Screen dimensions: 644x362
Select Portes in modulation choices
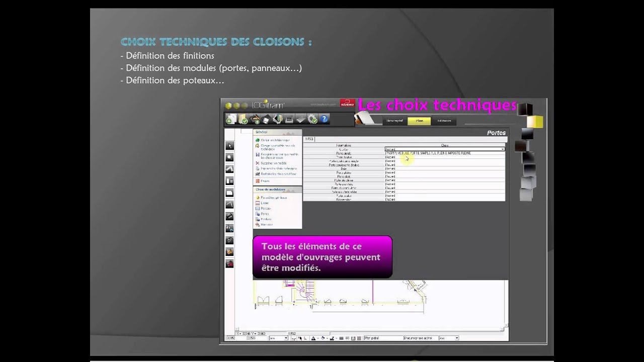pyautogui.click(x=265, y=214)
